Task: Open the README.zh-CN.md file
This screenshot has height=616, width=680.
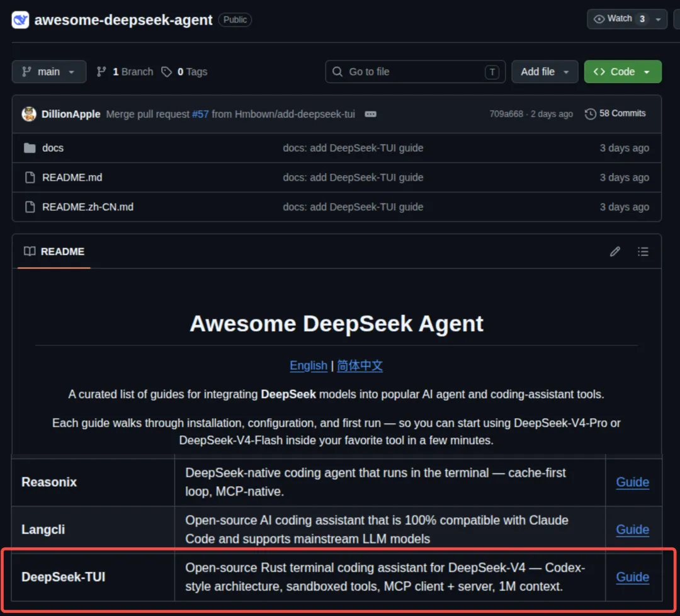Action: tap(88, 207)
